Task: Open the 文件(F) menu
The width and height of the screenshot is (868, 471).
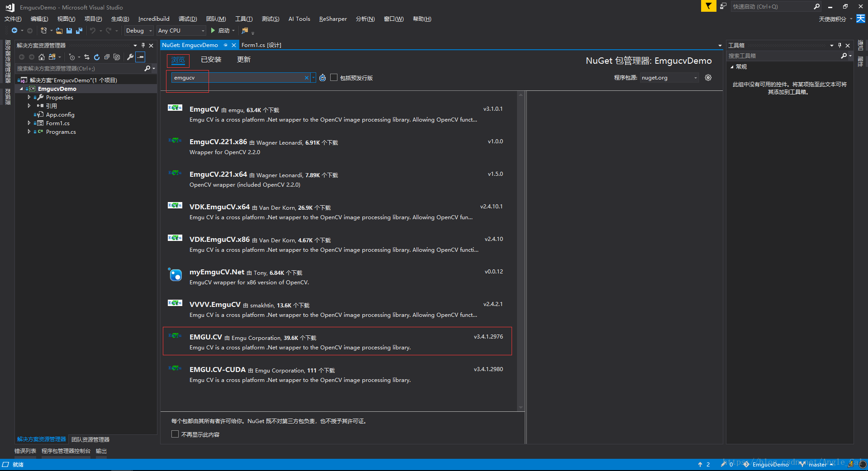Action: pos(13,19)
